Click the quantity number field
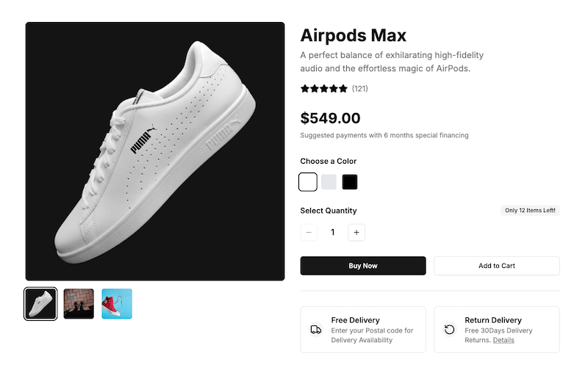Viewport: 588px width, 381px height. (332, 233)
